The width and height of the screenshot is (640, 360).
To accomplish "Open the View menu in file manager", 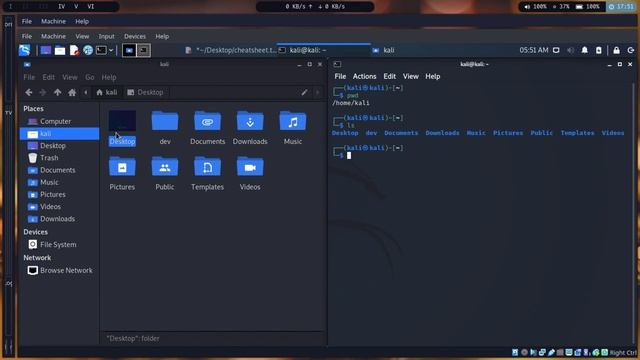I will (70, 77).
